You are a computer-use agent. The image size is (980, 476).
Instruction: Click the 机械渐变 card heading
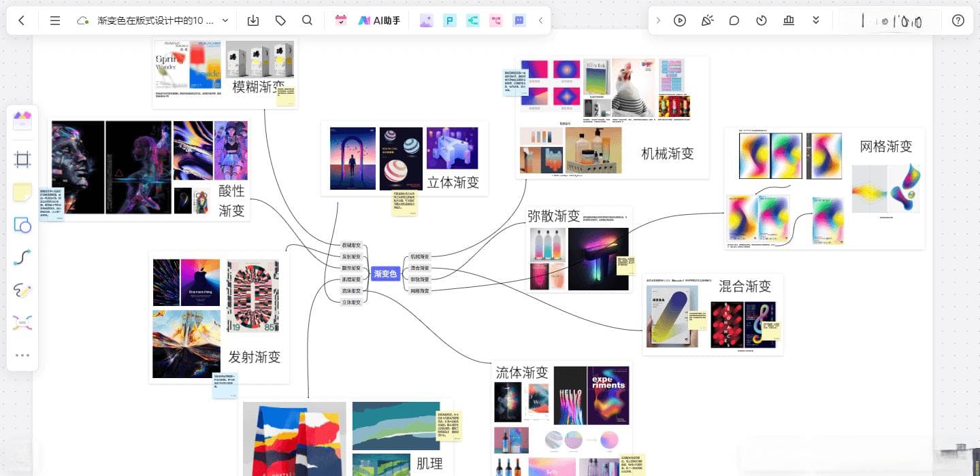pyautogui.click(x=668, y=154)
